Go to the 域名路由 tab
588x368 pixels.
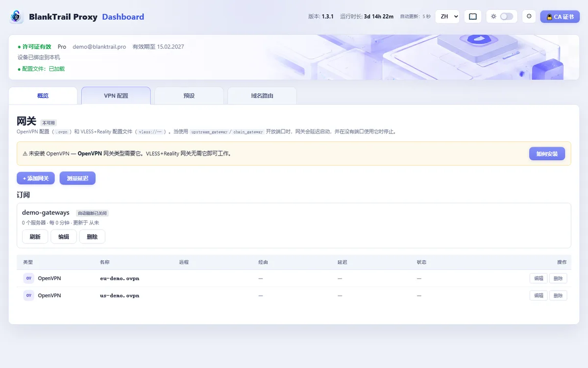(262, 96)
